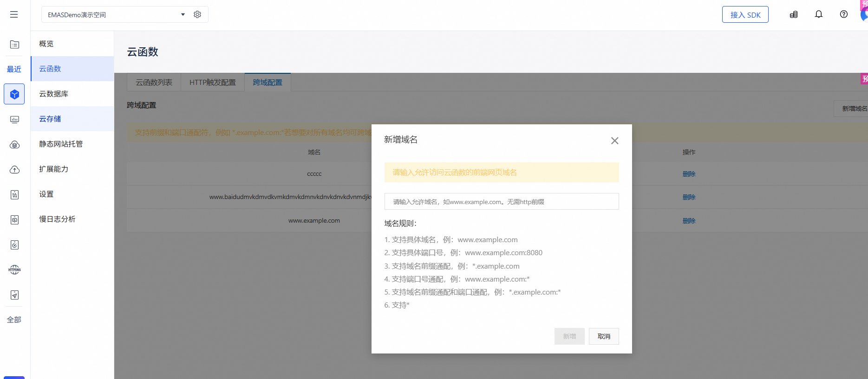Delete the www.example.com domain row
The image size is (868, 379).
coord(689,221)
